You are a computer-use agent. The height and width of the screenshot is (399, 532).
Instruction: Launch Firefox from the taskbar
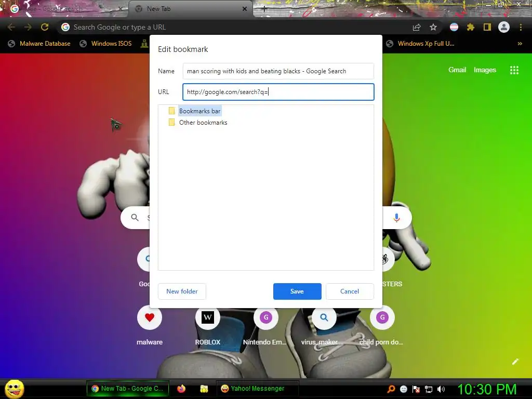tap(181, 389)
